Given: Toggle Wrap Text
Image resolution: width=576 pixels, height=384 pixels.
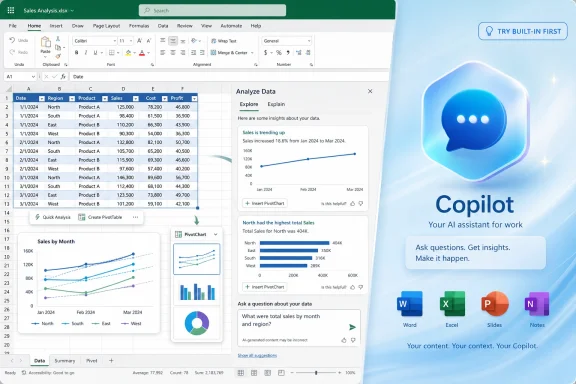Looking at the screenshot, I should click(223, 41).
